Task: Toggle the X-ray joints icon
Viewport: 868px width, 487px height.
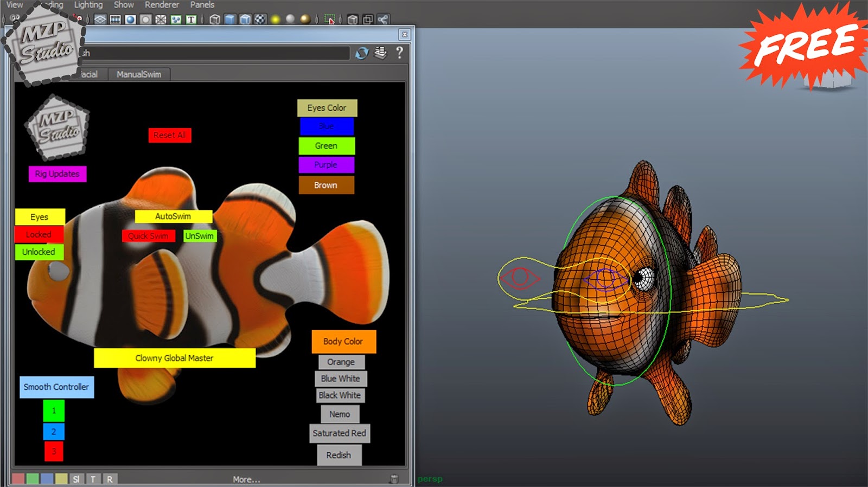Action: (x=383, y=20)
